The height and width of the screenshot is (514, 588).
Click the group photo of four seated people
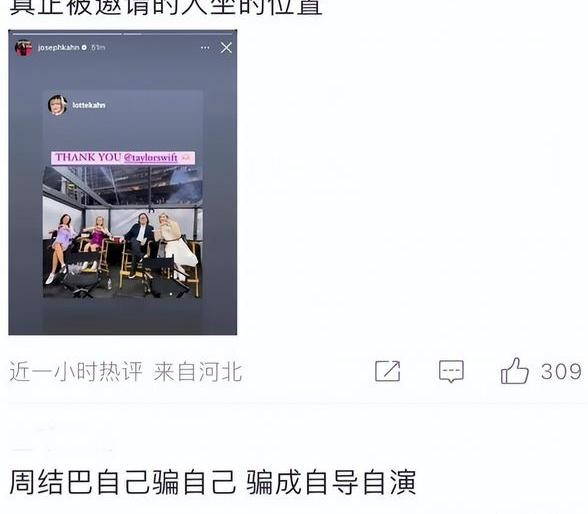point(123,232)
